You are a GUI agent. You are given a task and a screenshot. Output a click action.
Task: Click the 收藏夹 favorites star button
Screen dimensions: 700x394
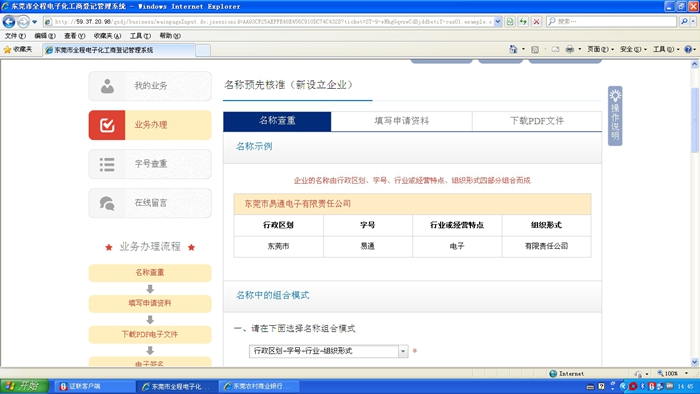(18, 50)
